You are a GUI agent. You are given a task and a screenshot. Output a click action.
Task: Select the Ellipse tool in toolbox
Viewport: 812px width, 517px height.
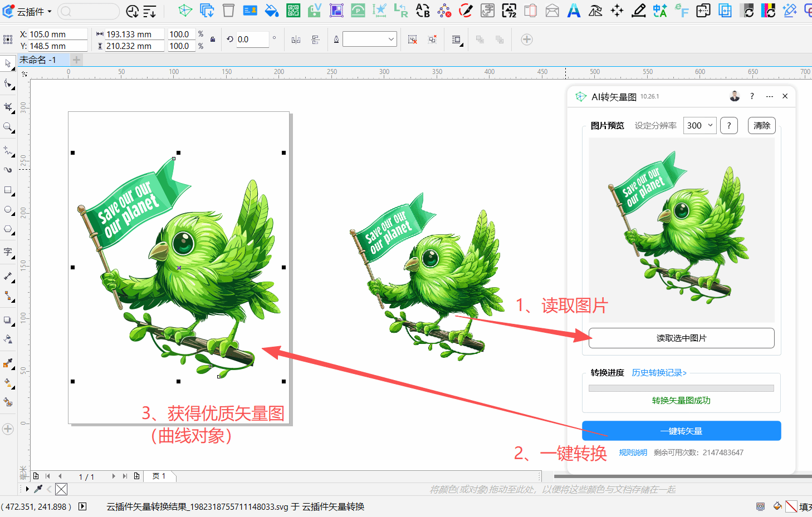point(8,210)
